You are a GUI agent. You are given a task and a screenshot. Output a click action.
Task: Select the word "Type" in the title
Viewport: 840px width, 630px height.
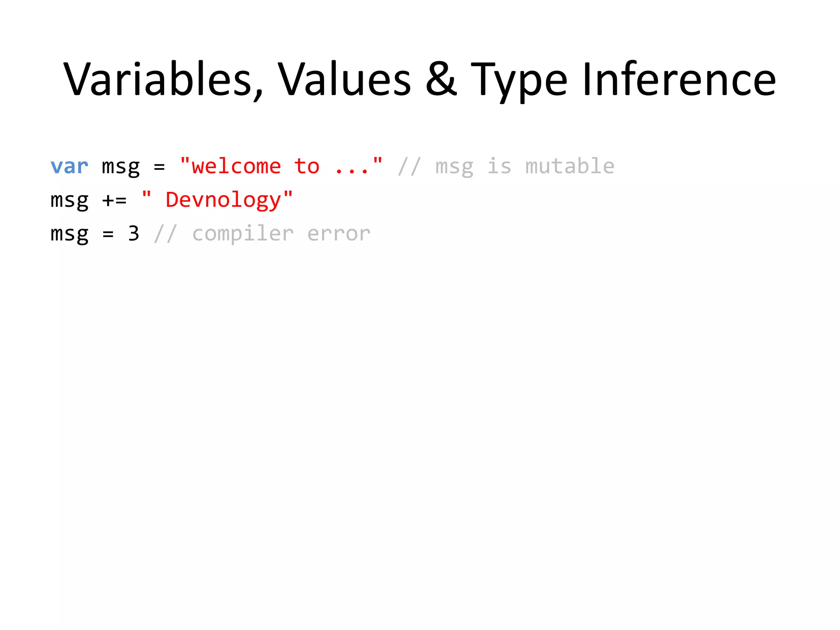point(519,79)
